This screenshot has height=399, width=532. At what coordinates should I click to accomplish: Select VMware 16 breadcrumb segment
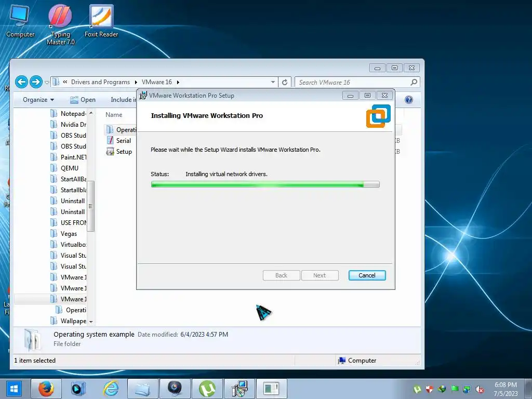click(x=157, y=82)
